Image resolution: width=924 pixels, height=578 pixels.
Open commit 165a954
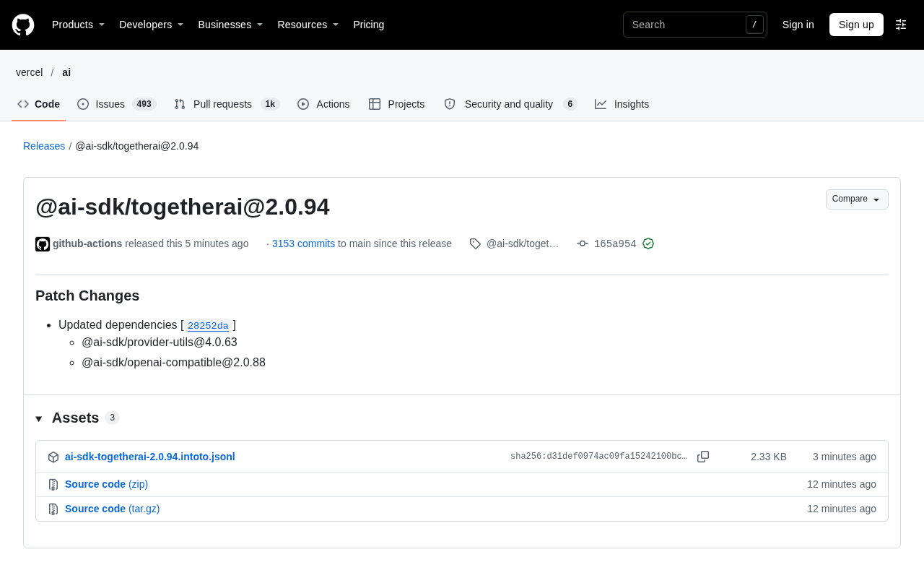tap(615, 244)
